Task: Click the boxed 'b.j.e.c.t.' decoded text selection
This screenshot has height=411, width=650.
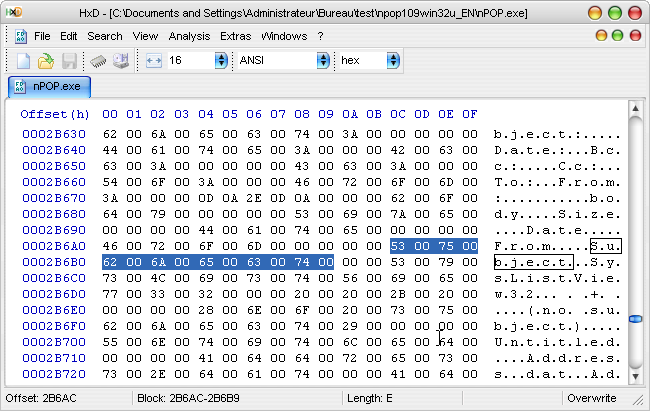Action: click(x=534, y=262)
